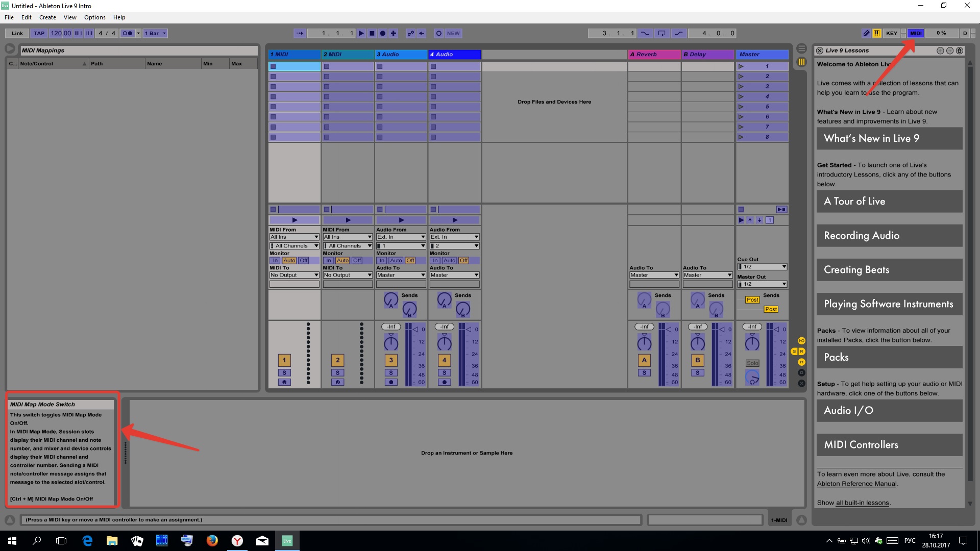Open the A Tour of Live lesson
Screen dimensions: 980x551
point(889,202)
